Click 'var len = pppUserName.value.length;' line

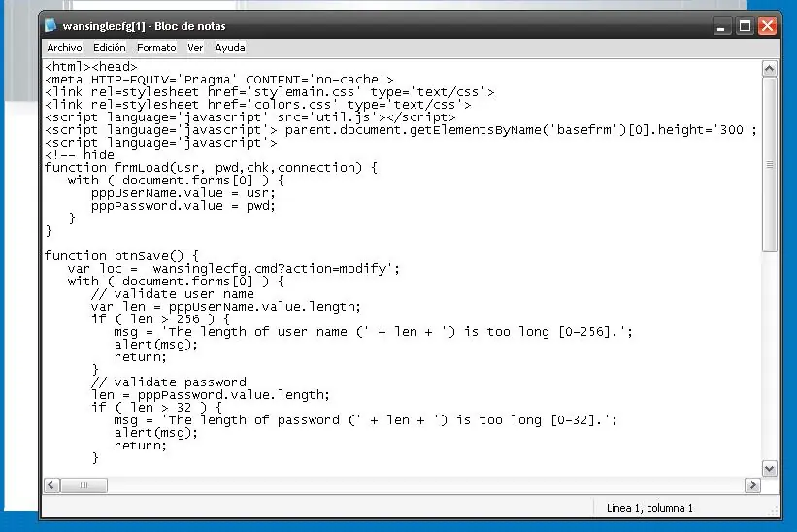coord(225,307)
